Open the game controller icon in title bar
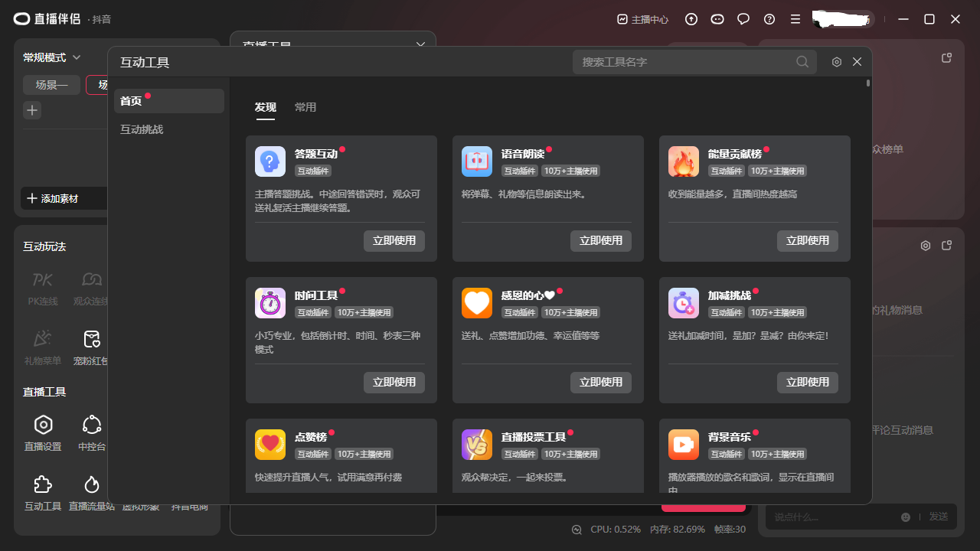 [717, 19]
